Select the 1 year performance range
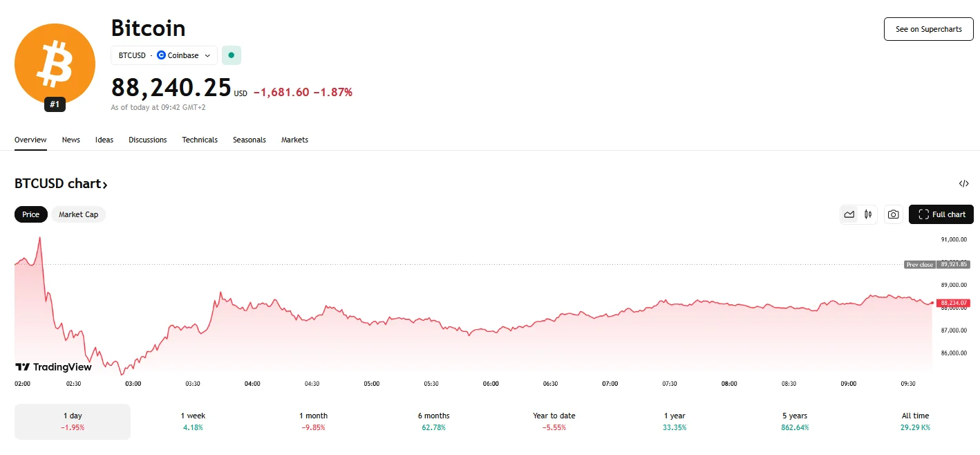The image size is (980, 455). (675, 421)
